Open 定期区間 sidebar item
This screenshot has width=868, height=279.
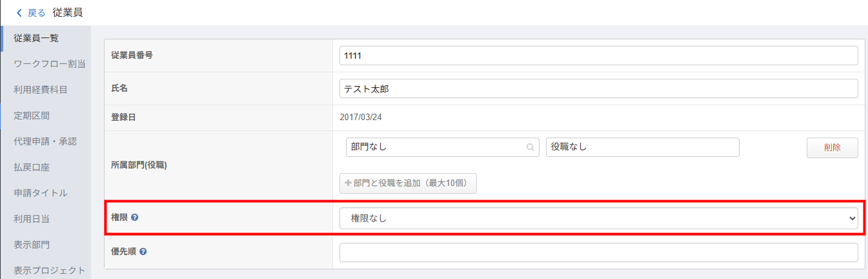click(x=32, y=116)
